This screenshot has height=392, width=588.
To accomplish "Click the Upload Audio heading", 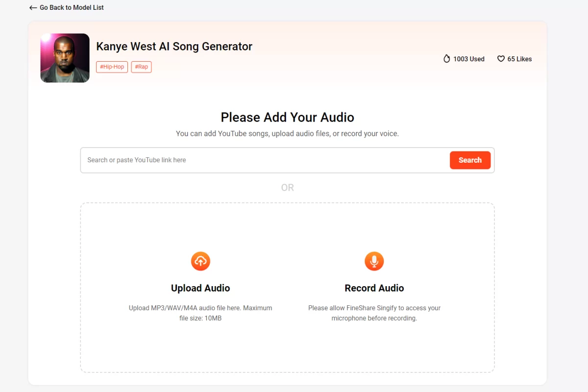I will pos(200,288).
